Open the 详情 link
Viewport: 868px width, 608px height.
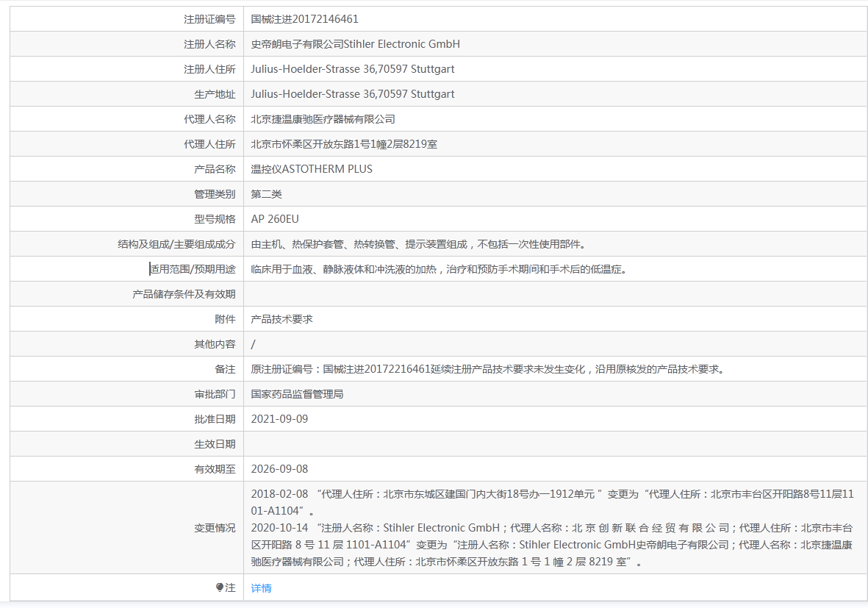click(x=261, y=588)
